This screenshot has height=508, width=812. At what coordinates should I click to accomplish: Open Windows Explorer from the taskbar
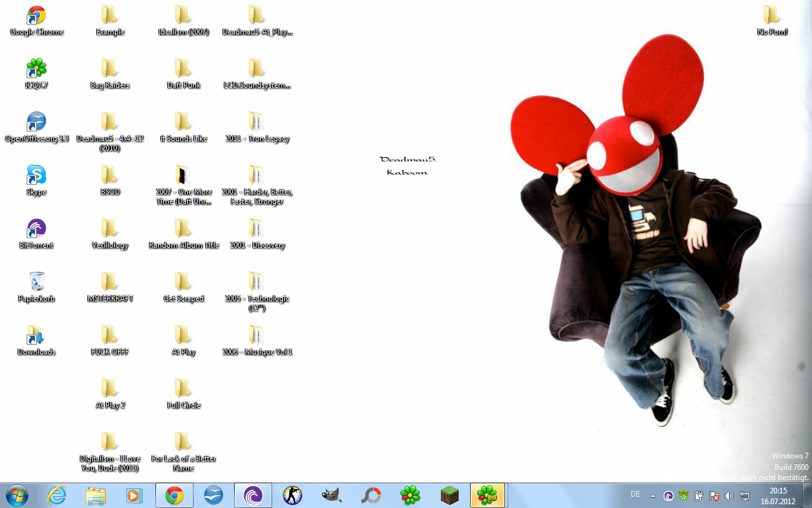coord(96,495)
